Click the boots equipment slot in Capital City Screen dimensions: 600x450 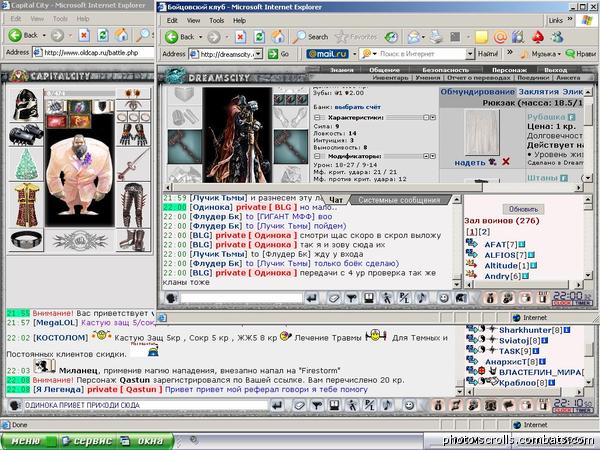133,240
